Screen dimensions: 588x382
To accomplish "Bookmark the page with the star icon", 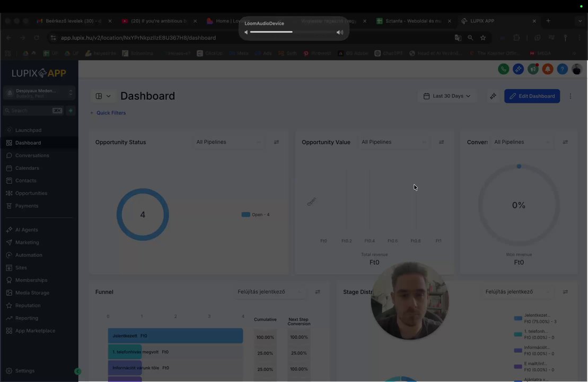I will coord(483,38).
